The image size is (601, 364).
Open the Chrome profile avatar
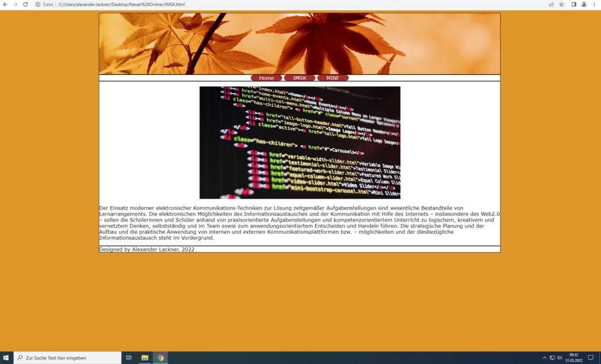(x=584, y=4)
